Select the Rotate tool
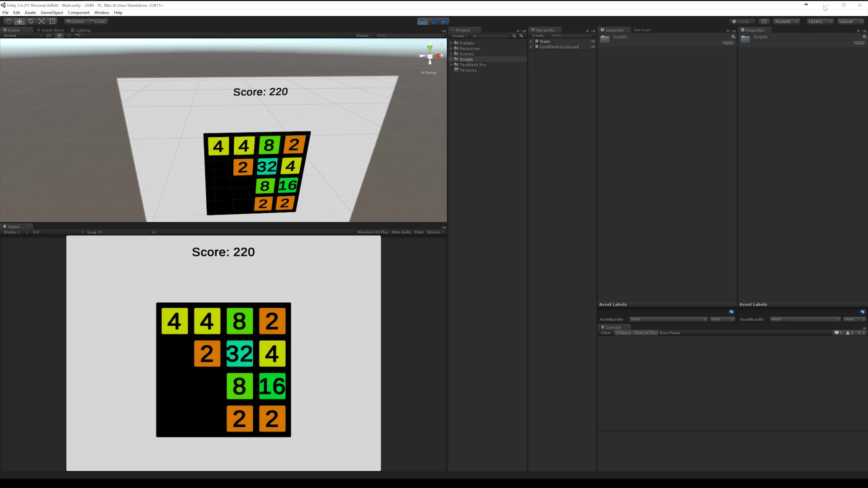This screenshot has height=488, width=868. click(x=31, y=21)
